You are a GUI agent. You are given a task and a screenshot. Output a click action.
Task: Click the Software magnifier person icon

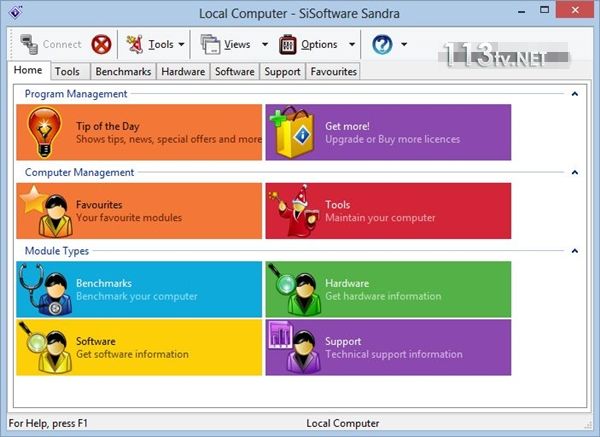pos(45,347)
